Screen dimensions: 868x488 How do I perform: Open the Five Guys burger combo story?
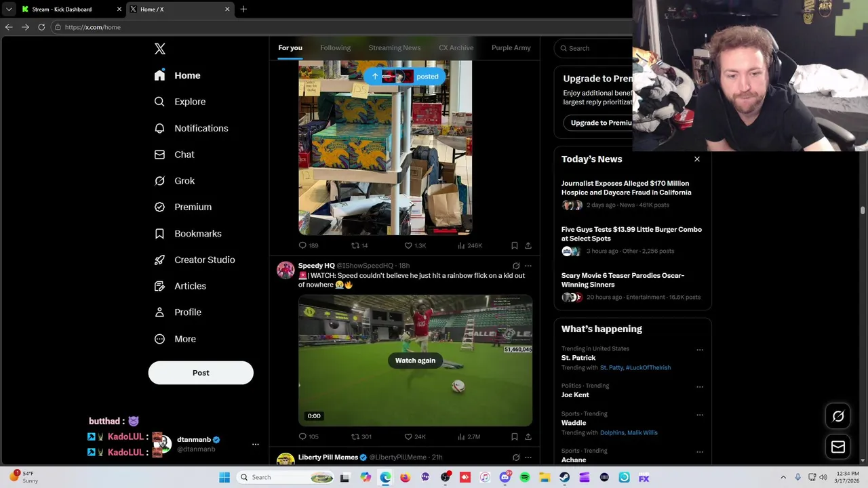[632, 240]
